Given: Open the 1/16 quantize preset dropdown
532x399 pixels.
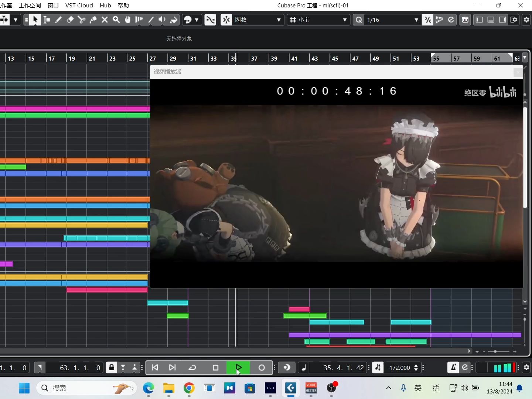Looking at the screenshot, I should pos(393,20).
